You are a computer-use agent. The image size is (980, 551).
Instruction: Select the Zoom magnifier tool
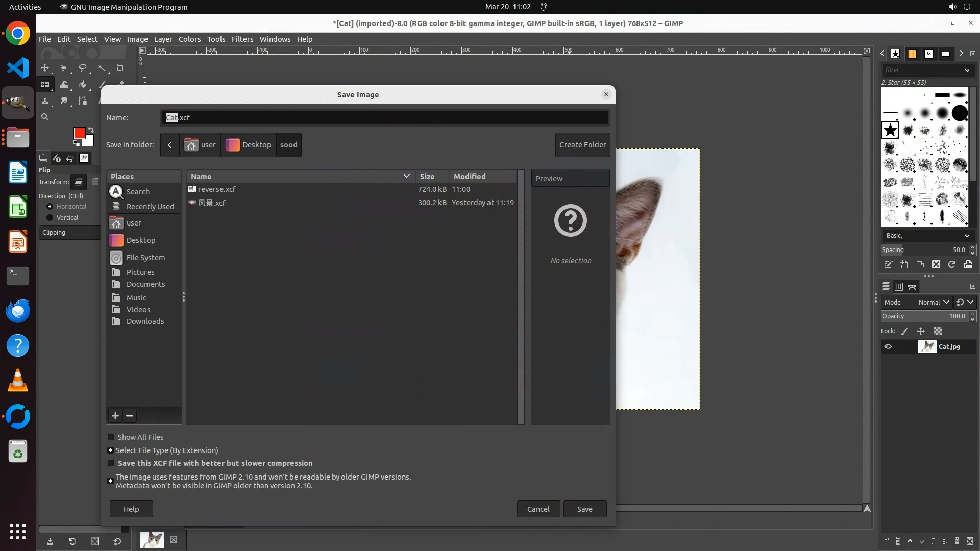(x=45, y=117)
